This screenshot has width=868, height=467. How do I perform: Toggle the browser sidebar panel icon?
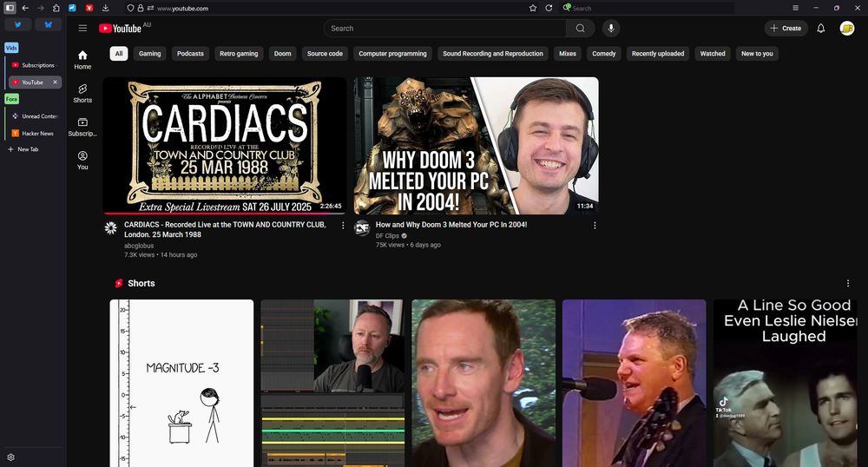click(x=10, y=9)
